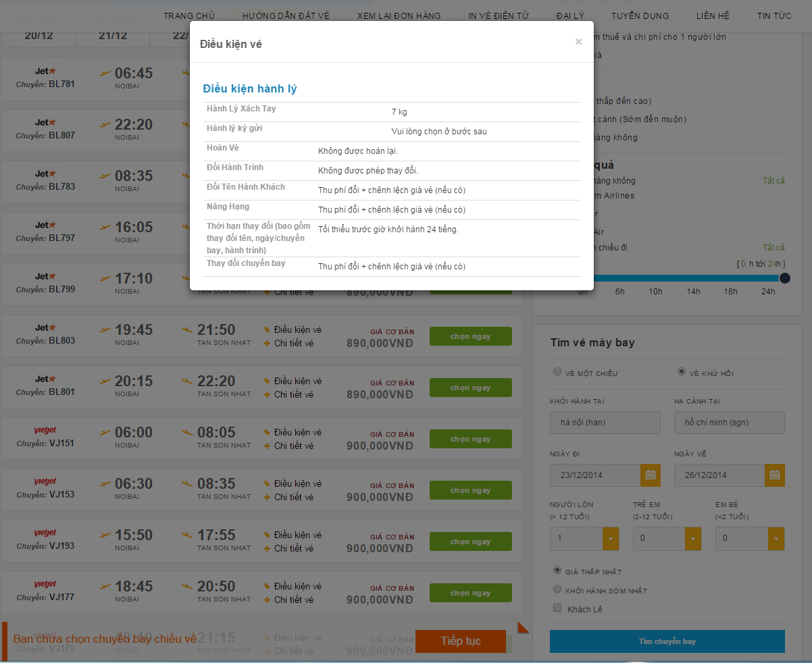The width and height of the screenshot is (812, 663).
Task: Tick the Khách Lẻ checkbox
Action: tap(557, 608)
